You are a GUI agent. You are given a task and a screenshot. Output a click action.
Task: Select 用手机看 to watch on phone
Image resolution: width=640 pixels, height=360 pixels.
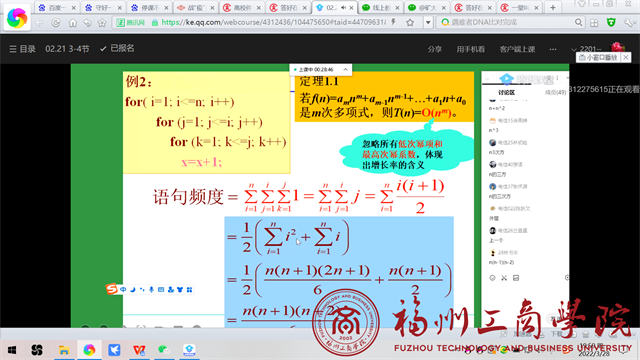click(x=471, y=49)
